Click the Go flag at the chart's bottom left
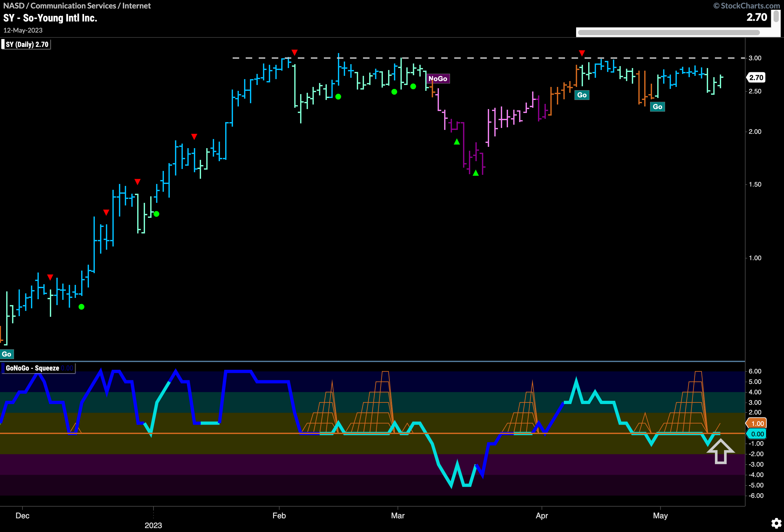 point(7,354)
